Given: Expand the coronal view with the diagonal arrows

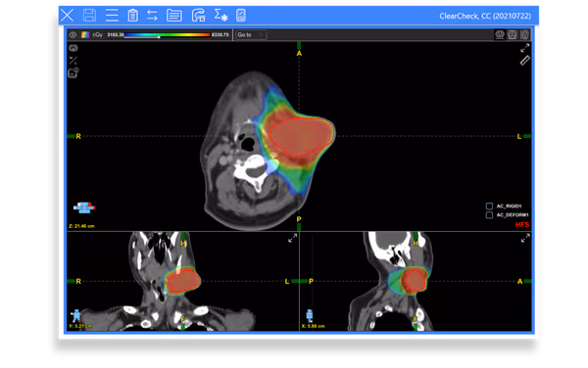Looking at the screenshot, I should point(292,238).
